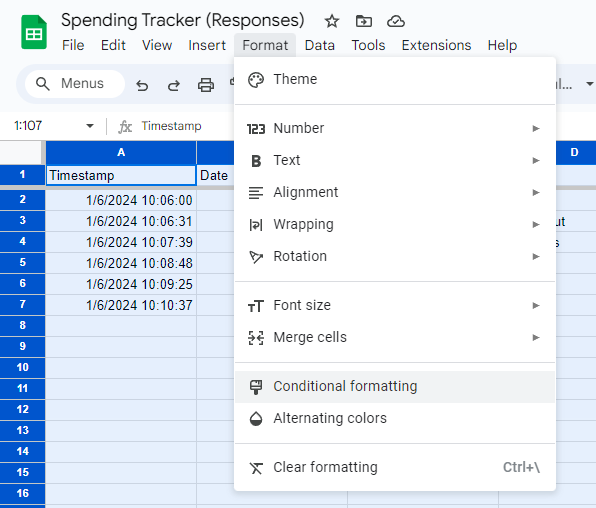Click the Conditional formatting paint icon
This screenshot has height=508, width=596.
(256, 387)
